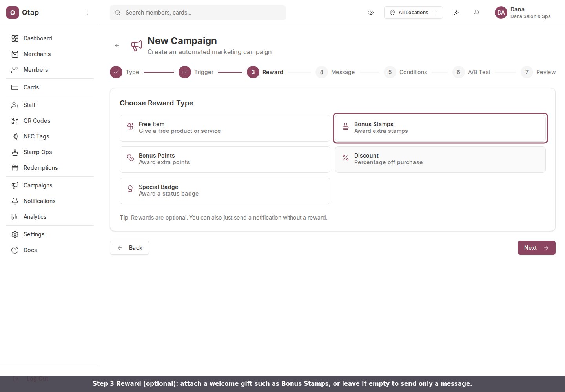The height and width of the screenshot is (392, 565).
Task: Open the Members section
Action: [x=50, y=70]
